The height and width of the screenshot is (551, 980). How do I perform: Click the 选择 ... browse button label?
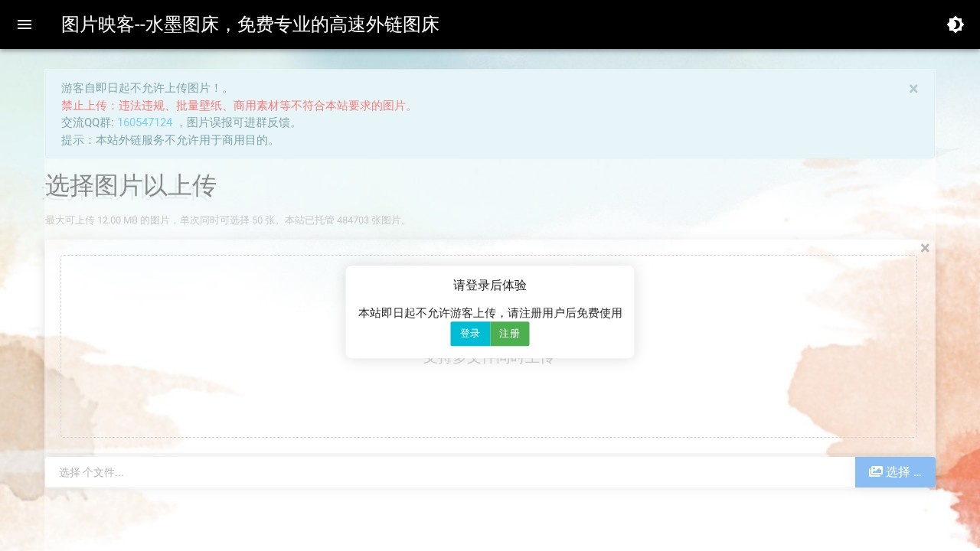point(903,472)
